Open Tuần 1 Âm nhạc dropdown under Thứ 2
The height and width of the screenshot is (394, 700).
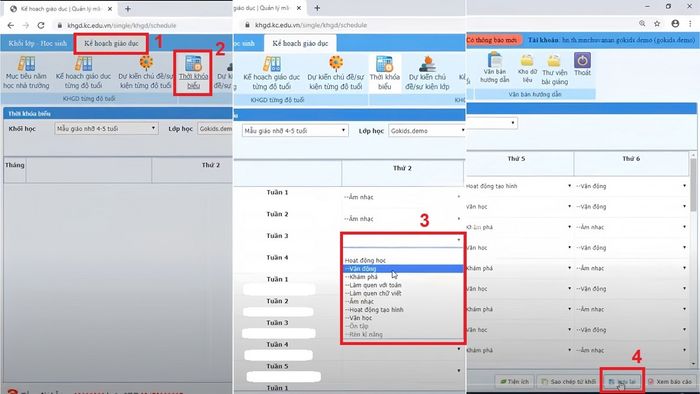[x=402, y=197]
